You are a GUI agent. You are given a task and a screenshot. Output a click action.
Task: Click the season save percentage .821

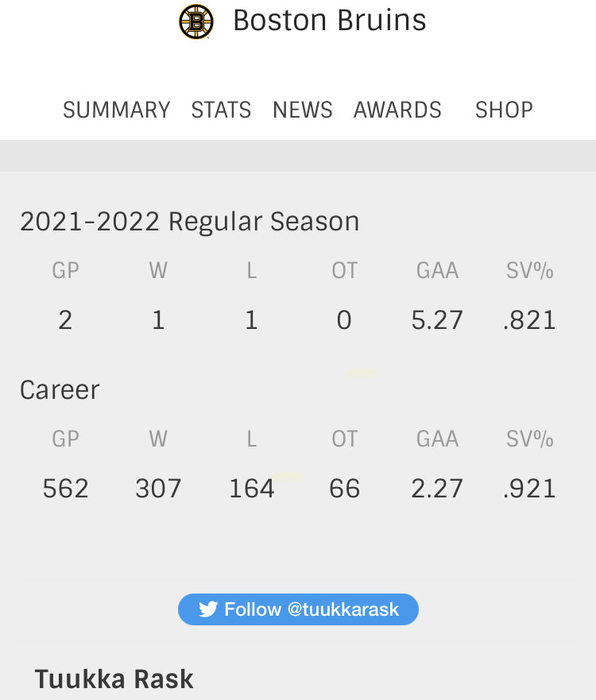tap(529, 320)
